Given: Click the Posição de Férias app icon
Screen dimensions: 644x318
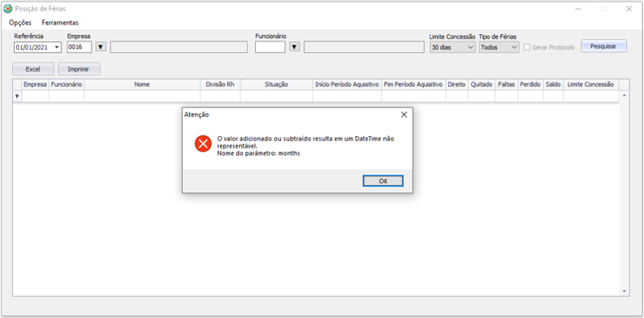Looking at the screenshot, I should (7, 9).
